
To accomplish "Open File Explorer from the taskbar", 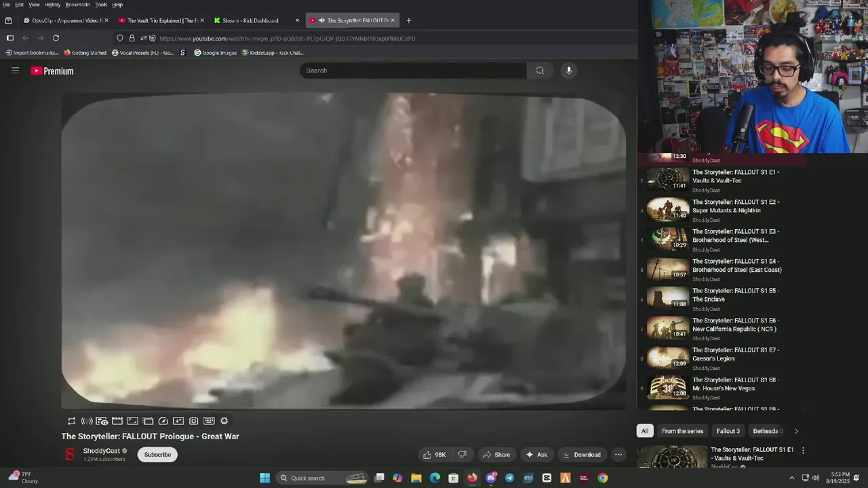I will point(416,478).
